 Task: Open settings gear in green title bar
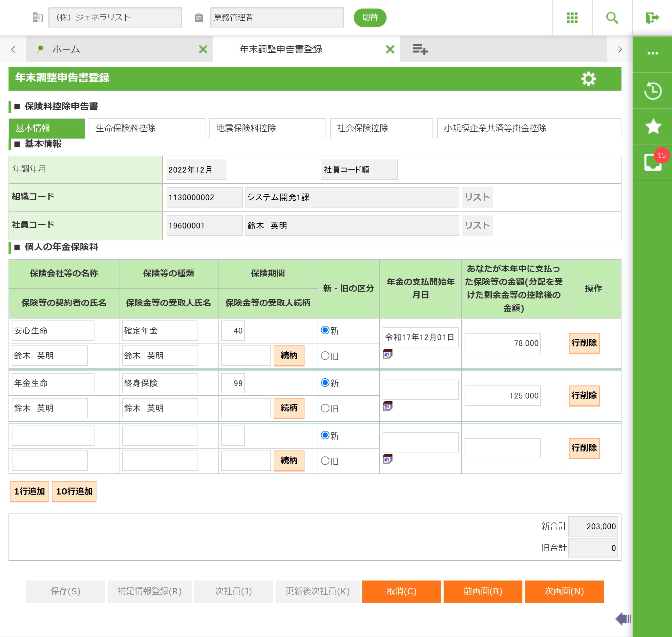click(588, 79)
